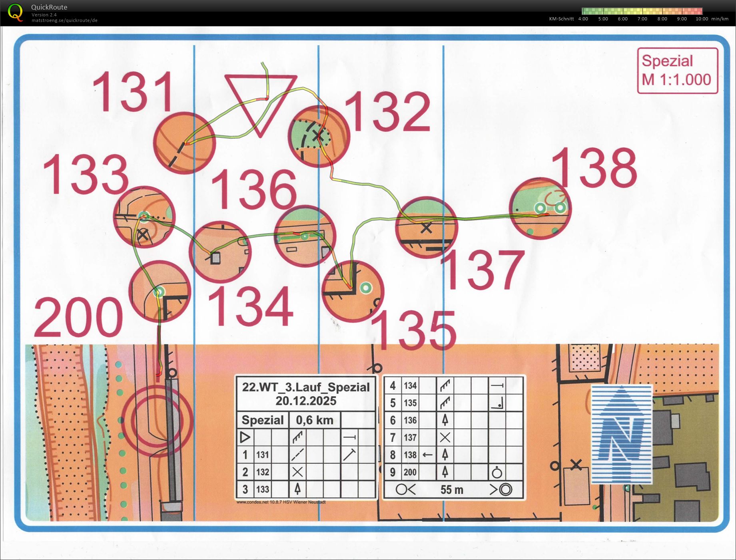
Task: Click the Version 2.4 text
Action: point(44,15)
